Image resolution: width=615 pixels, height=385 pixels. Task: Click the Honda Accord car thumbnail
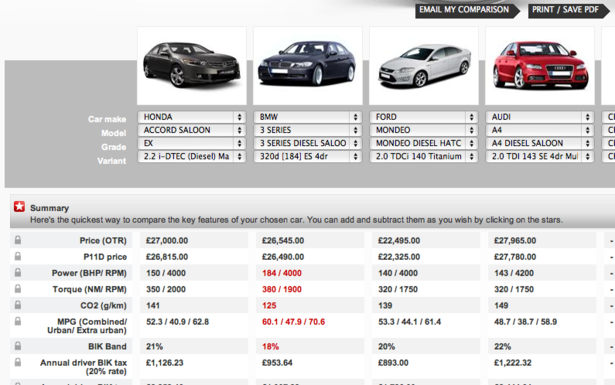point(192,66)
